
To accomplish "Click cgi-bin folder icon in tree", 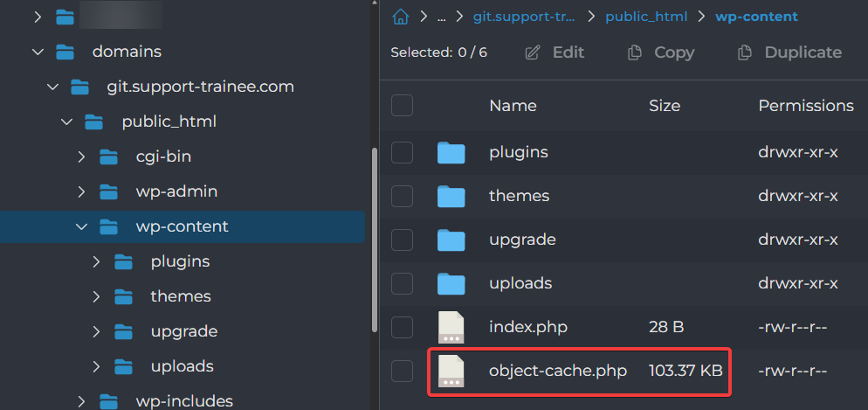I will tap(109, 156).
